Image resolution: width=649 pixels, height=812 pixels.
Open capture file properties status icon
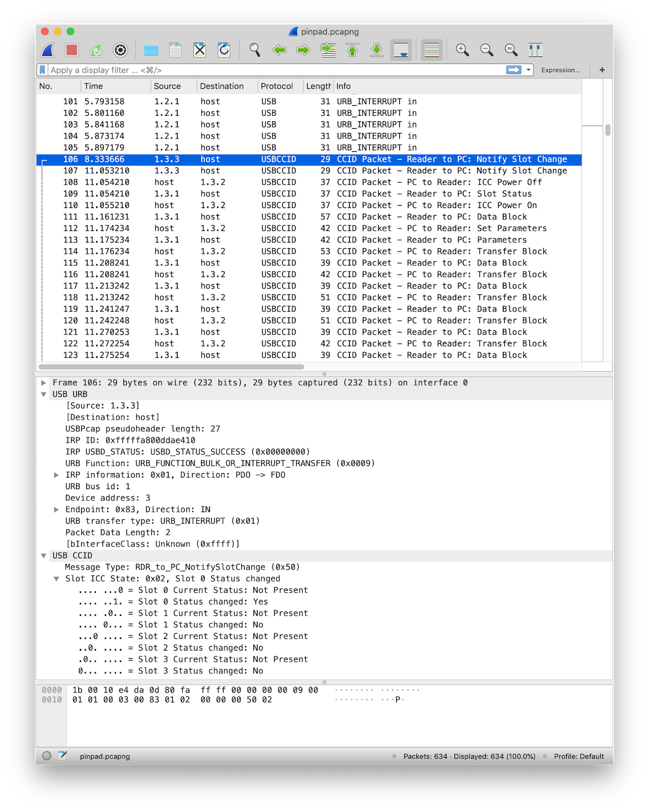62,756
